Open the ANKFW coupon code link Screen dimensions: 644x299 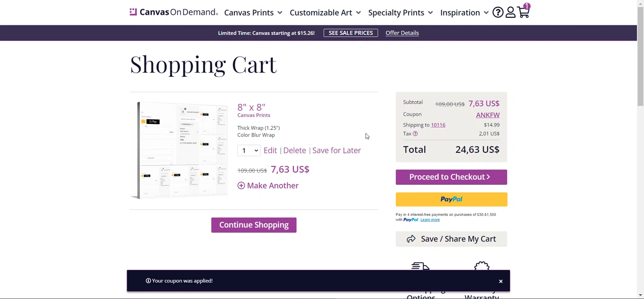click(x=488, y=115)
